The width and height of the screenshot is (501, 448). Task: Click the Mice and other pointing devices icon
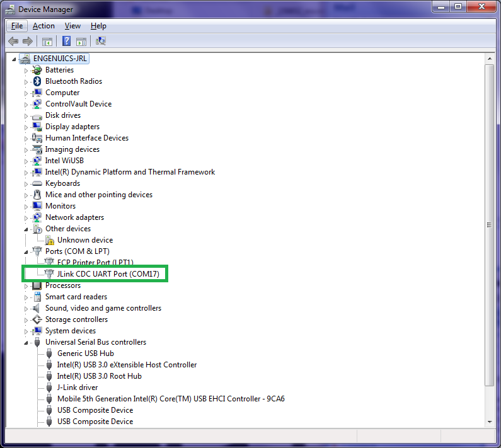click(37, 195)
